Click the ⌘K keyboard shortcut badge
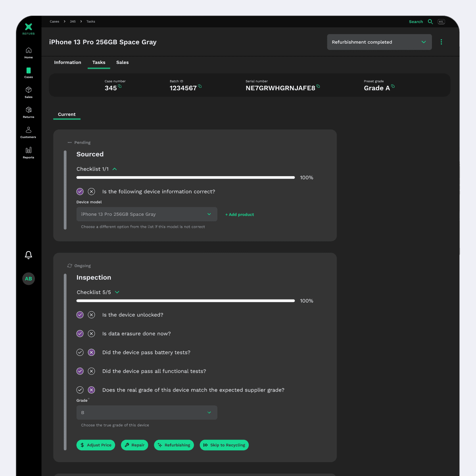Image resolution: width=476 pixels, height=476 pixels. (x=441, y=22)
